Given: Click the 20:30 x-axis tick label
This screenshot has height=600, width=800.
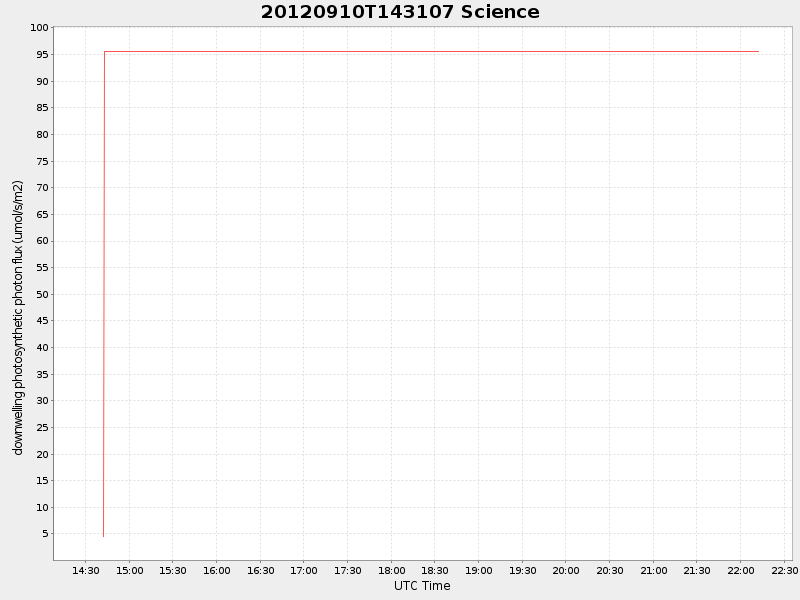Looking at the screenshot, I should pos(610,570).
